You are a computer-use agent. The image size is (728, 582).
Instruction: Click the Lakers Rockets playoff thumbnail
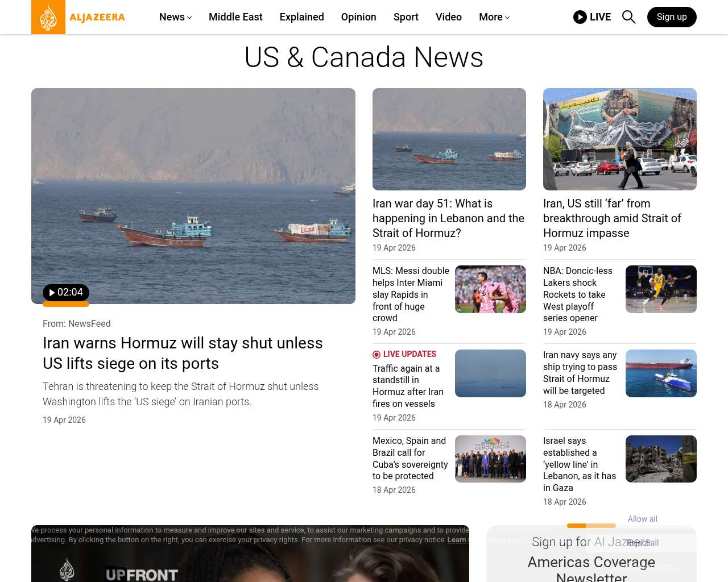[661, 289]
